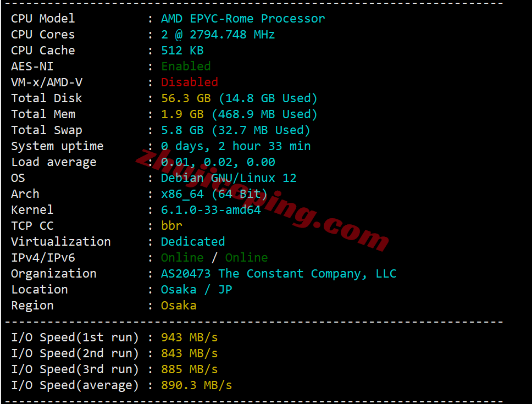Click the yellow Region value Osaka

179,306
